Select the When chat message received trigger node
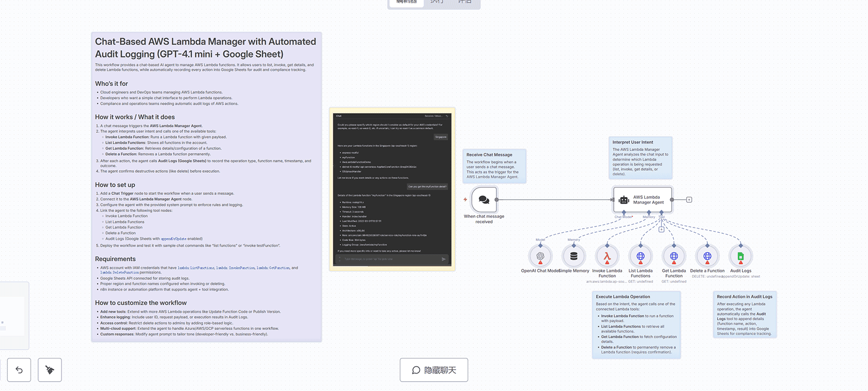Image resolution: width=868 pixels, height=391 pixels. 484,200
